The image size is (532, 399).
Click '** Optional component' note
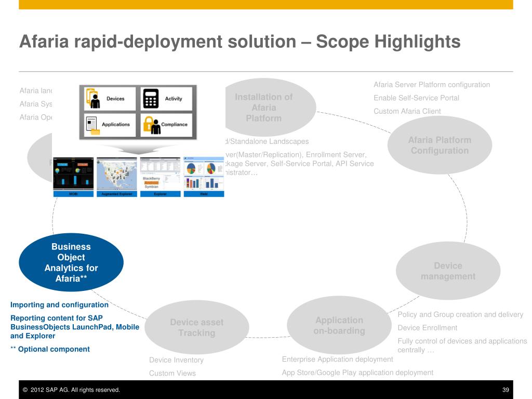(50, 349)
